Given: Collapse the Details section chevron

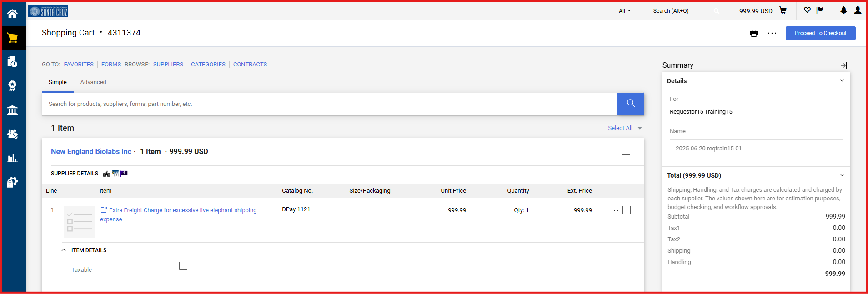Looking at the screenshot, I should click(842, 81).
